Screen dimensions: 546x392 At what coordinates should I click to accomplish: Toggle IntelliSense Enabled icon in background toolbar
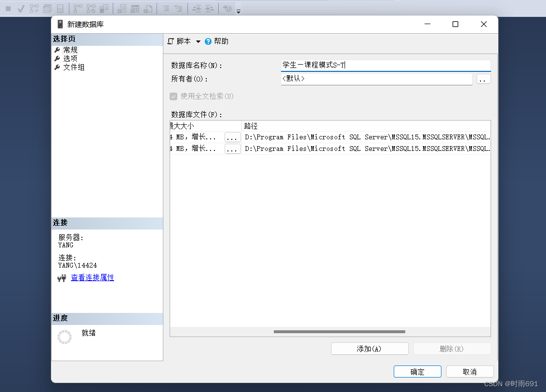60,9
